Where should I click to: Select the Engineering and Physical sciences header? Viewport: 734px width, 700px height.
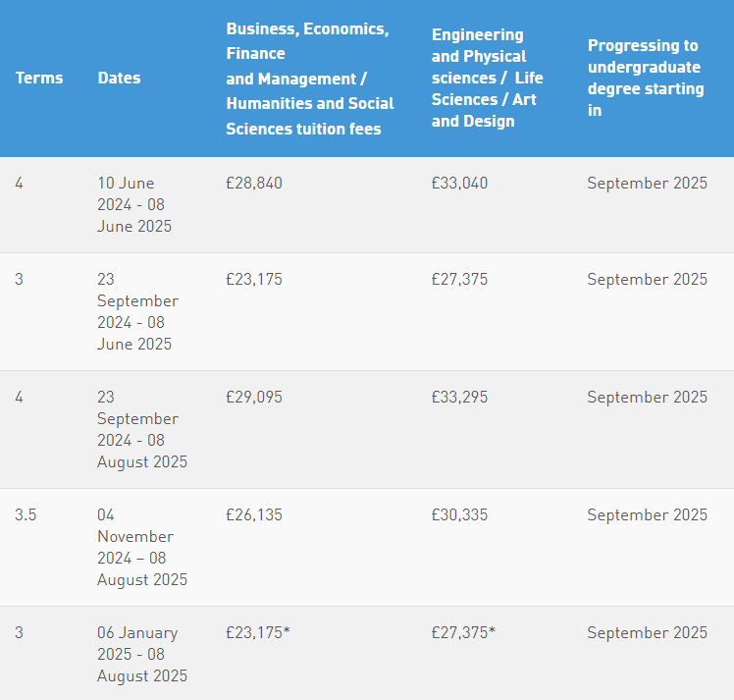point(488,78)
